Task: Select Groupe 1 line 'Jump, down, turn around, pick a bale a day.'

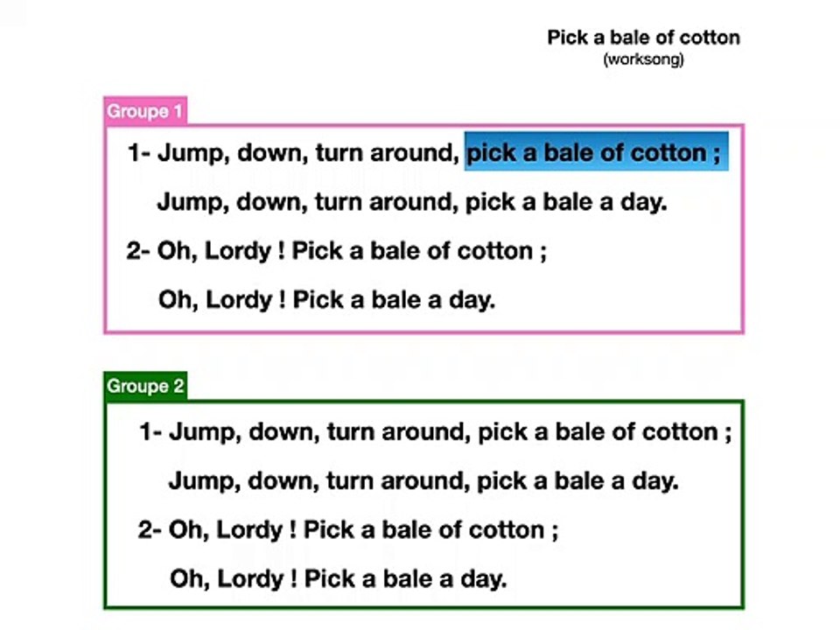Action: 412,202
